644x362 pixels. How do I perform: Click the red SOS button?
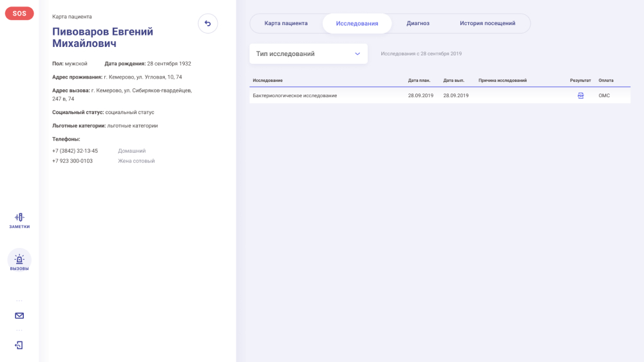tap(19, 14)
